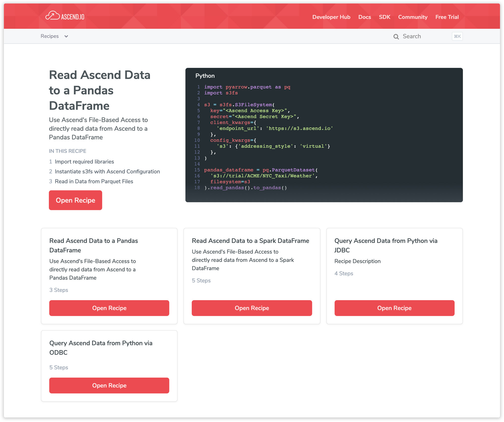Click the key="<Ascend Access Key>" code line
Screen dimensions: 504x422
250,110
